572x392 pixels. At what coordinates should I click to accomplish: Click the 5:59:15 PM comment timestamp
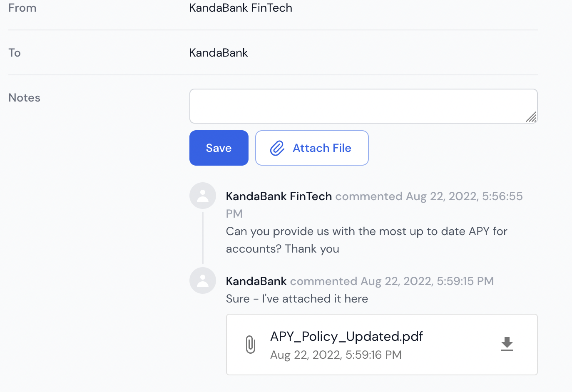click(427, 281)
